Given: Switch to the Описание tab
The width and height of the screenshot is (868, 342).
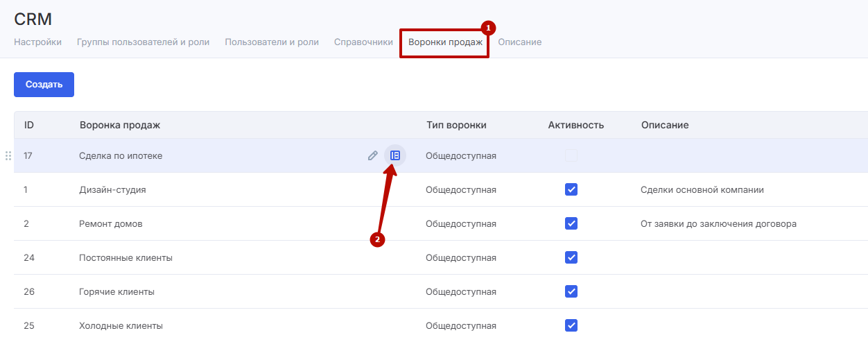Looking at the screenshot, I should click(519, 42).
